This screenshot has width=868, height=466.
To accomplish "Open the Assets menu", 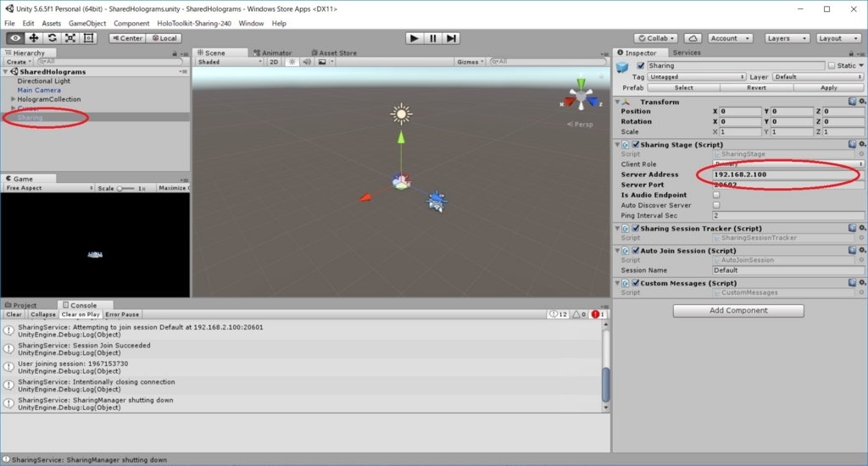I will point(51,23).
